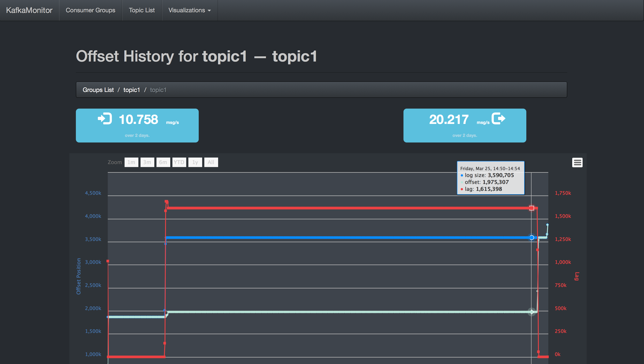
Task: Click the incoming messages arrow icon
Action: coord(105,119)
